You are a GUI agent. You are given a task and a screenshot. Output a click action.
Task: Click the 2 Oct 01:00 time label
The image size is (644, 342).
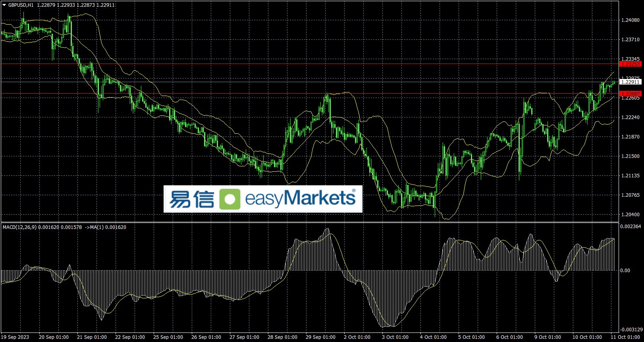tap(357, 337)
